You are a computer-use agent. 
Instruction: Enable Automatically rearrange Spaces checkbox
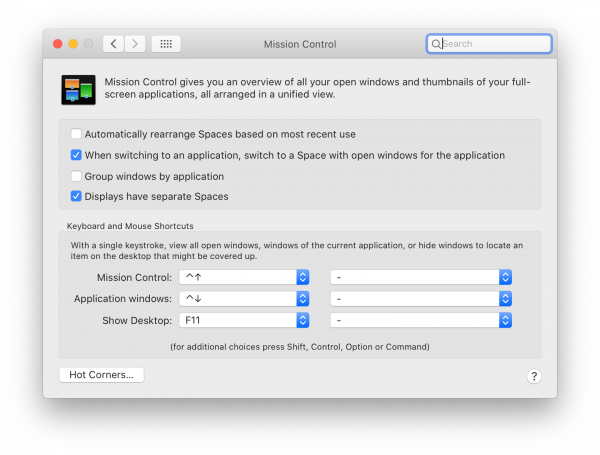tap(76, 134)
